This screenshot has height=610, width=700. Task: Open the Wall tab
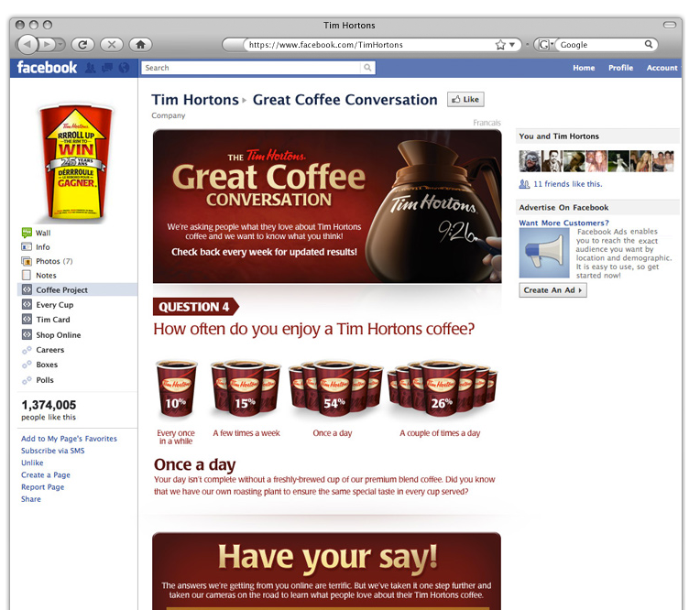pos(43,233)
